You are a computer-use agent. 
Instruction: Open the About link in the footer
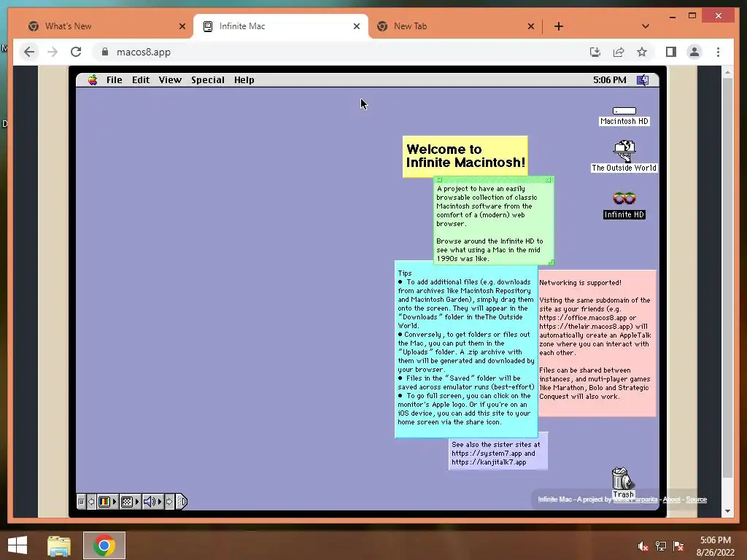(671, 499)
